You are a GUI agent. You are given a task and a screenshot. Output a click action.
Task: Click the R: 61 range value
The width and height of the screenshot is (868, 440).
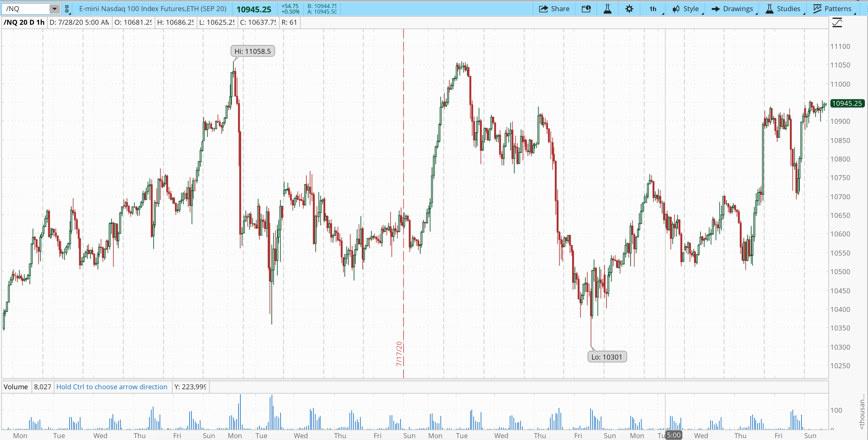289,22
